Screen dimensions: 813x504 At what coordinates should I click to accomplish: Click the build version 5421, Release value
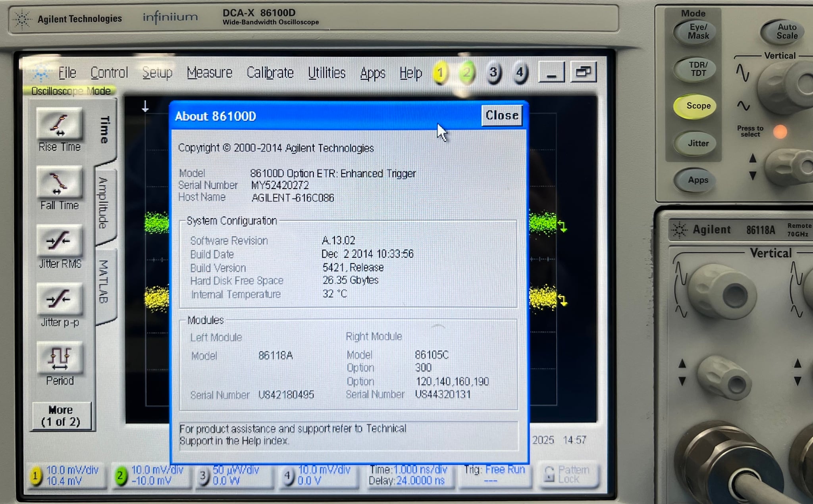coord(353,267)
